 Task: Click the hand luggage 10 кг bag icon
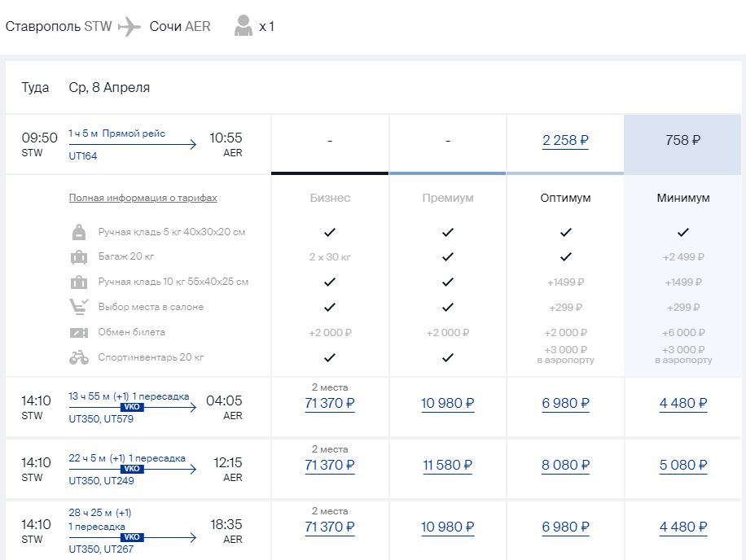[x=79, y=282]
